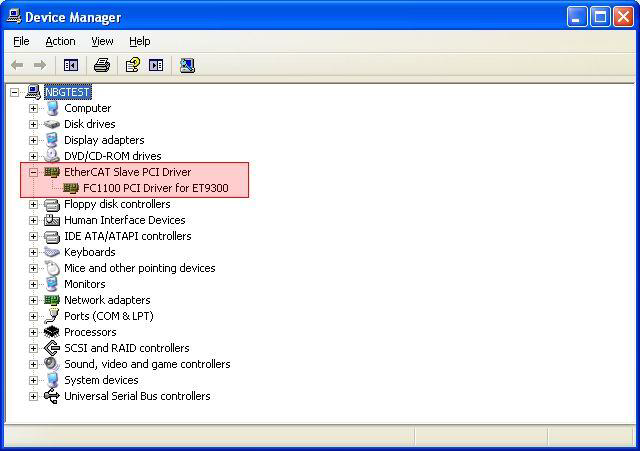
Task: Click the mouse icon for pointing devices
Action: [x=52, y=268]
